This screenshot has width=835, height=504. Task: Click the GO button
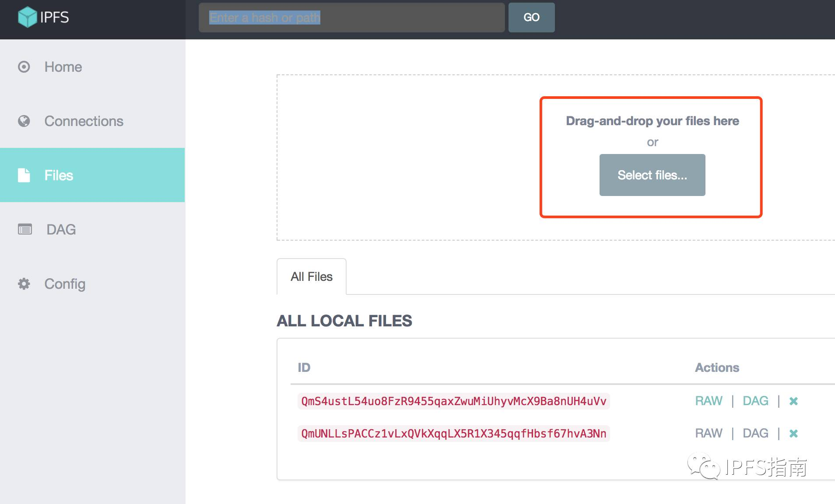click(531, 17)
